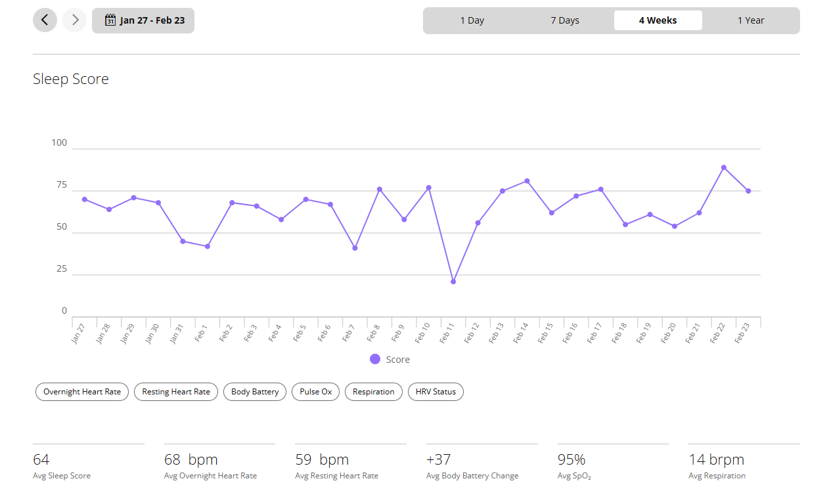827x504 pixels.
Task: Enable the Body Battery overlay
Action: [x=255, y=392]
